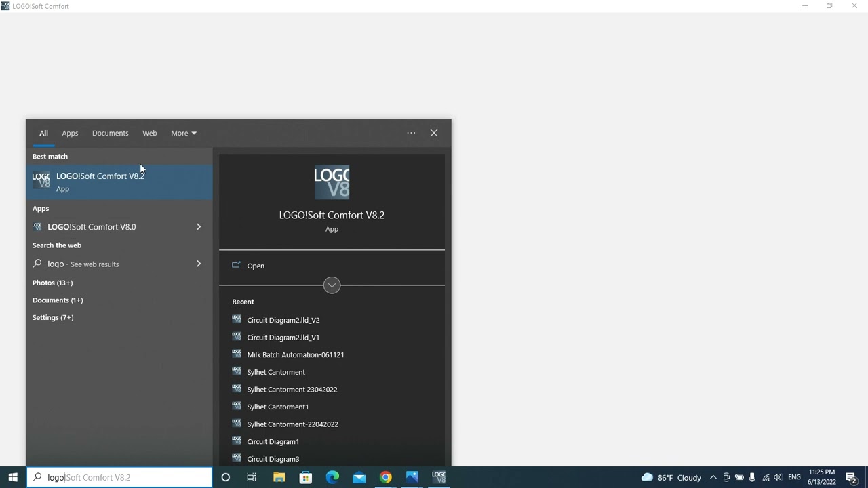Switch to the Web search tab
The image size is (868, 488).
(x=149, y=133)
